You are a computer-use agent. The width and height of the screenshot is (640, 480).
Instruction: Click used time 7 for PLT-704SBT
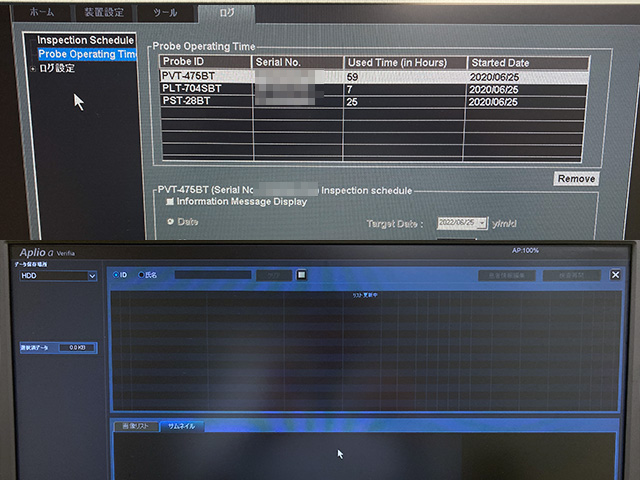(349, 89)
